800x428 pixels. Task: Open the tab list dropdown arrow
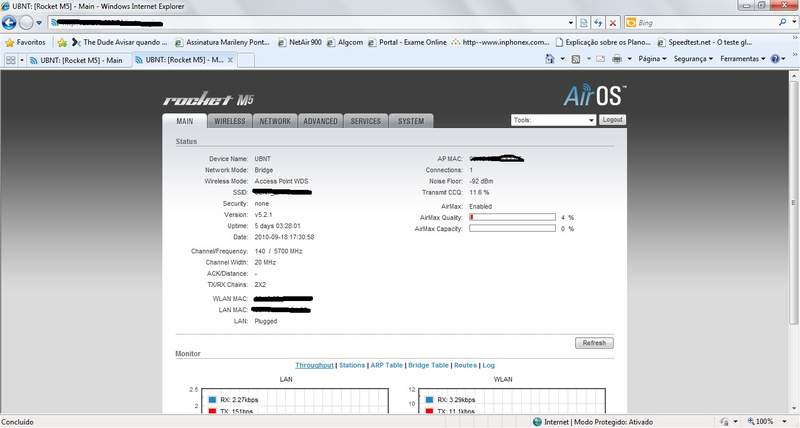[x=22, y=60]
